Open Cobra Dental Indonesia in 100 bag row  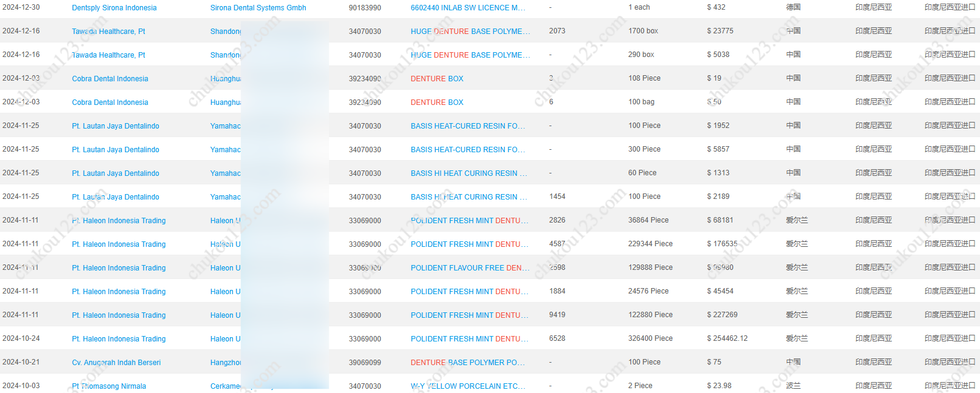coord(110,102)
